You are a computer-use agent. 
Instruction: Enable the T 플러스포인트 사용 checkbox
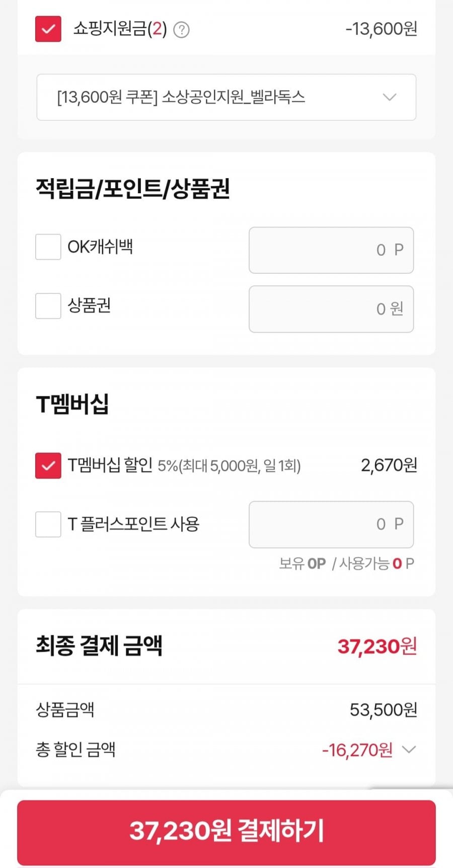(x=48, y=524)
